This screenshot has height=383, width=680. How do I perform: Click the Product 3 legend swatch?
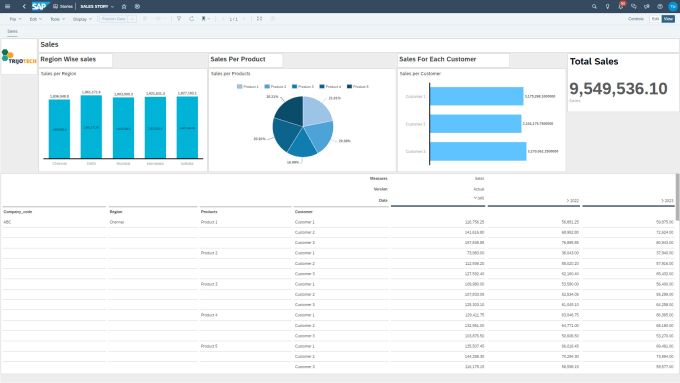(294, 87)
